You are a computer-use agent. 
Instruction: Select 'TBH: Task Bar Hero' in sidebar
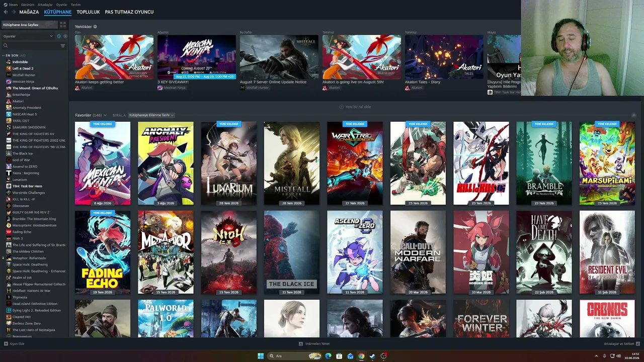tap(27, 186)
